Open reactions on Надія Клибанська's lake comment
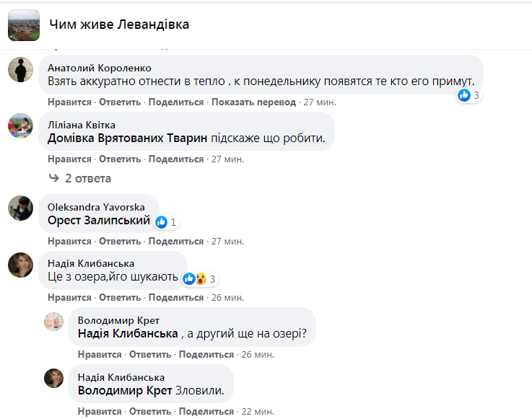 [x=195, y=278]
